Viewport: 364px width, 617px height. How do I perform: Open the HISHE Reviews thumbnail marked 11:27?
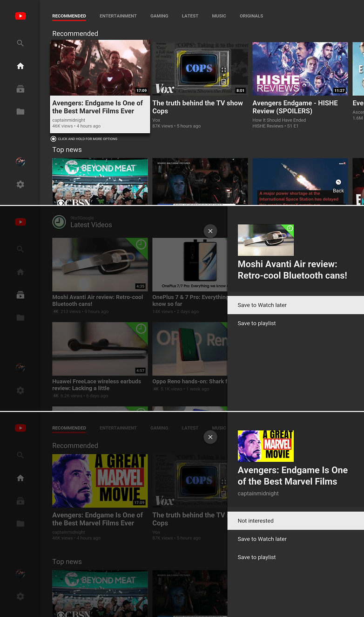coord(300,69)
